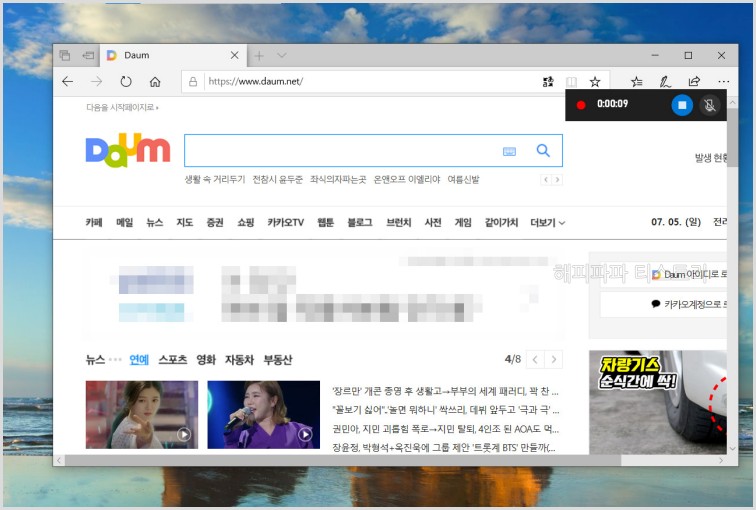Go to the browser home icon

155,81
